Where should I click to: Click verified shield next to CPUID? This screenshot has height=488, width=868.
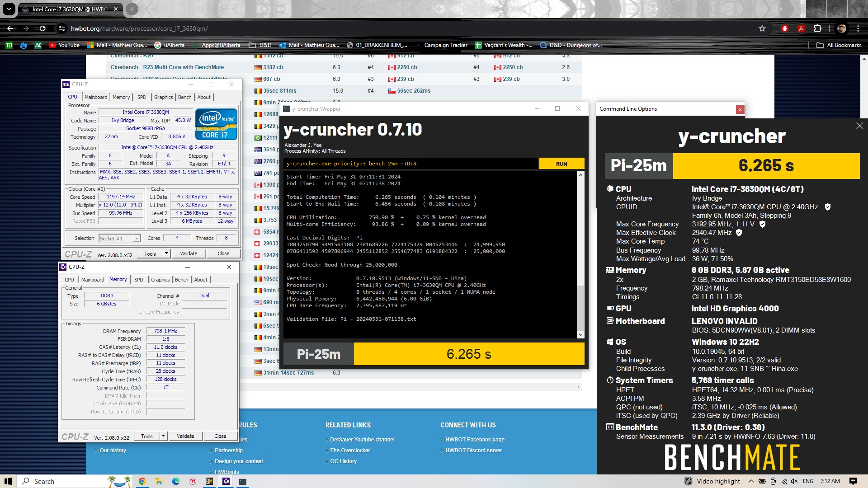[828, 207]
